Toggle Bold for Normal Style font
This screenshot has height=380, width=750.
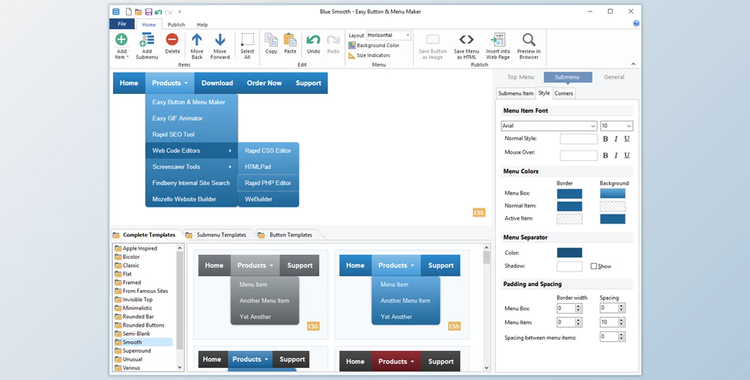606,139
